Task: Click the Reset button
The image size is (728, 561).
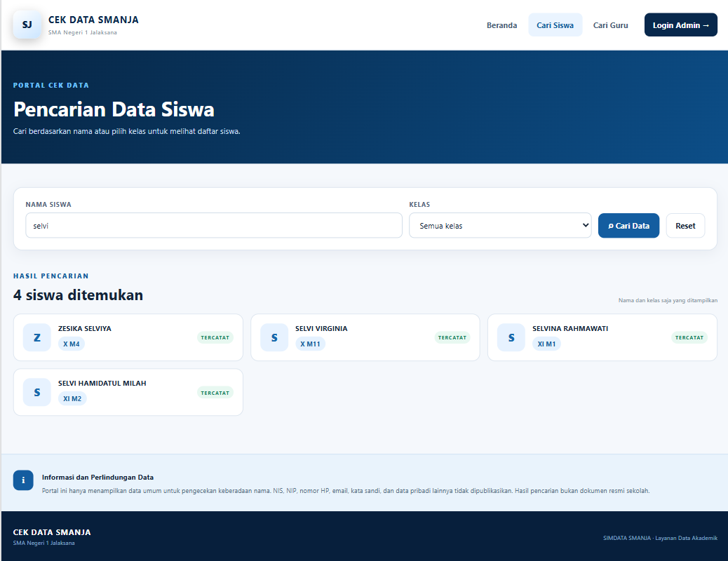Action: pos(685,226)
